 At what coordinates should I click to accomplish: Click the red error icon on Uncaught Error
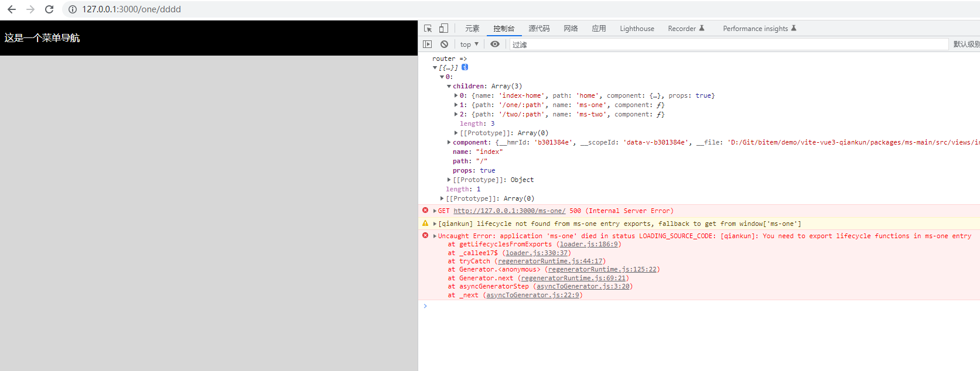click(x=425, y=235)
